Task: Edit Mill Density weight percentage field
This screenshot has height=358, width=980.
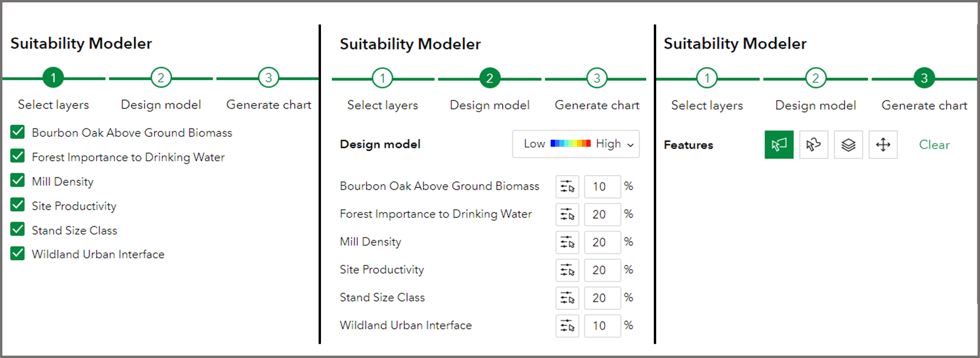Action: [x=603, y=242]
